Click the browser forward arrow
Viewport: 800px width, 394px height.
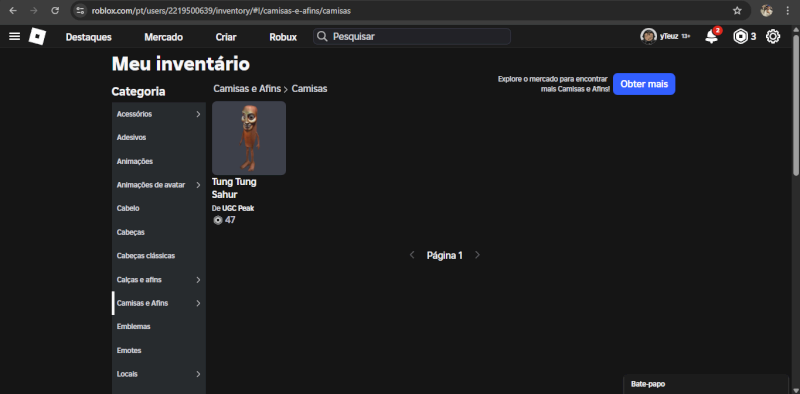coord(34,11)
